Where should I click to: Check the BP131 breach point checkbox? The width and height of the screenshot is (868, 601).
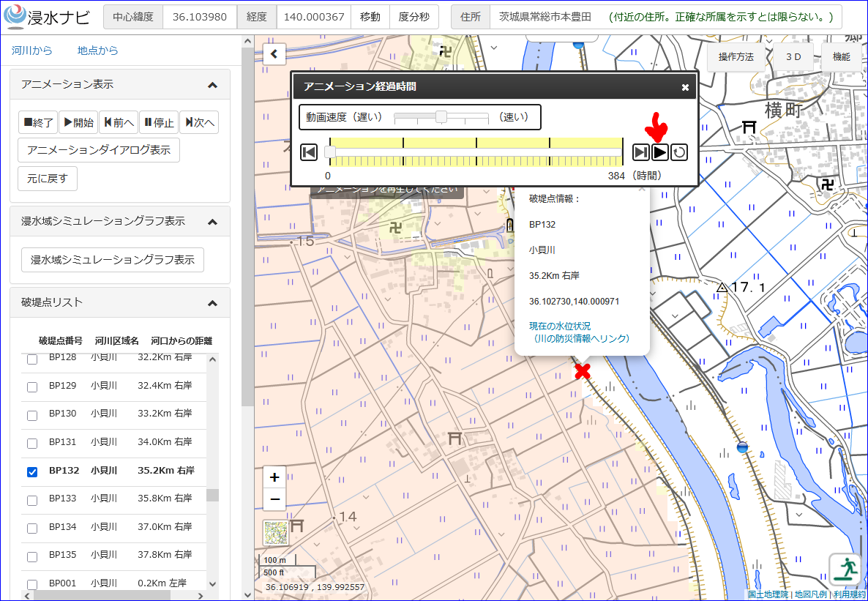pos(32,443)
